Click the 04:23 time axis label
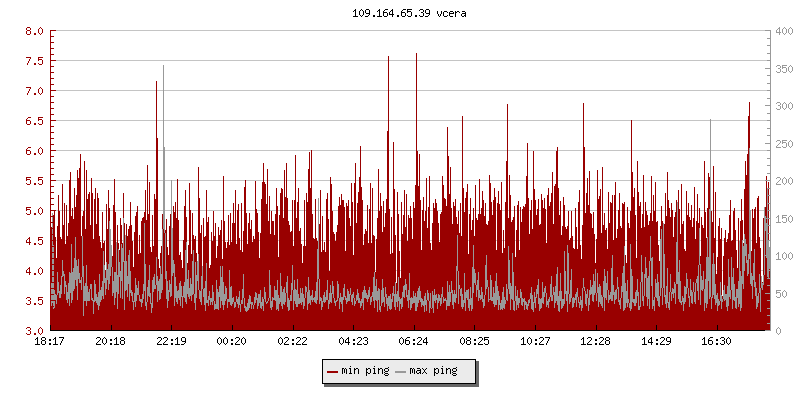 (353, 342)
